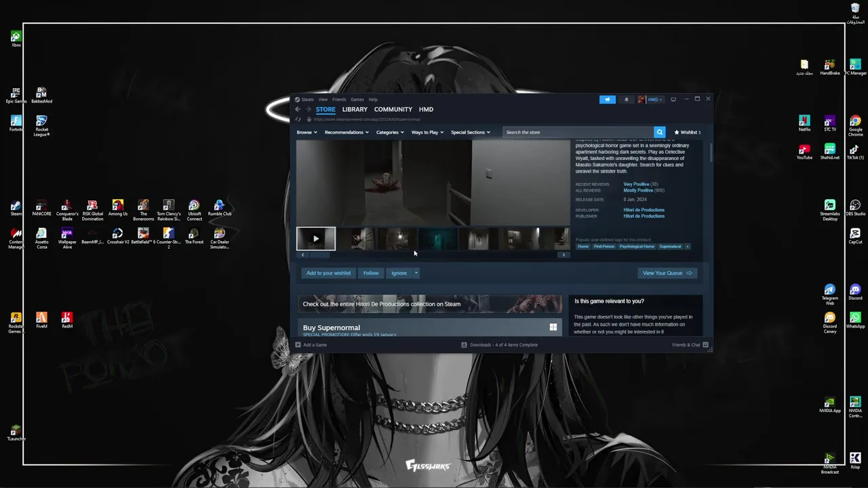The width and height of the screenshot is (868, 488).
Task: Select the teal underwater screenshot thumbnail
Action: (438, 239)
